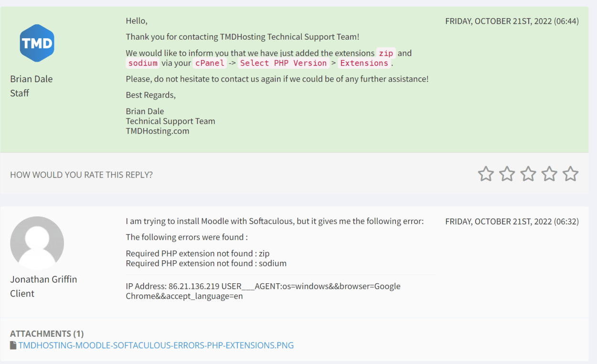Click 'Please, do not hesitate' sentence

pos(277,79)
